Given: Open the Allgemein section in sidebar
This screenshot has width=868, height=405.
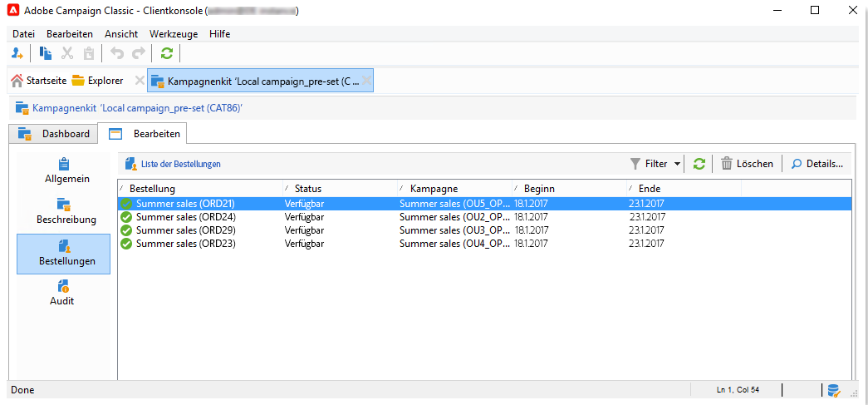Looking at the screenshot, I should (64, 172).
